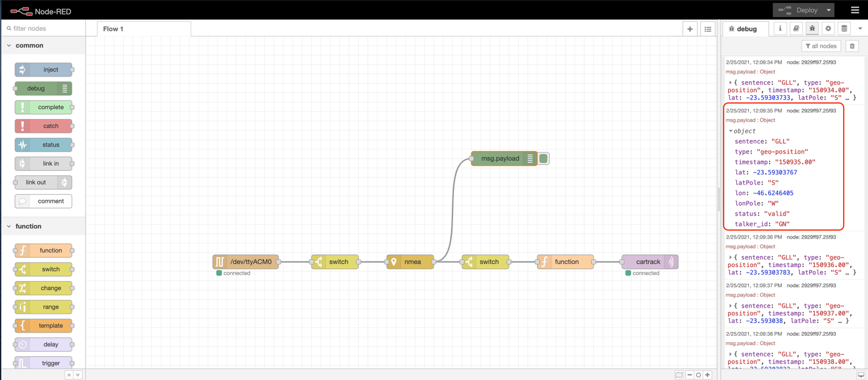Screen dimensions: 868x380
Task: Click the lat value -23.59303767
Action: coord(775,172)
